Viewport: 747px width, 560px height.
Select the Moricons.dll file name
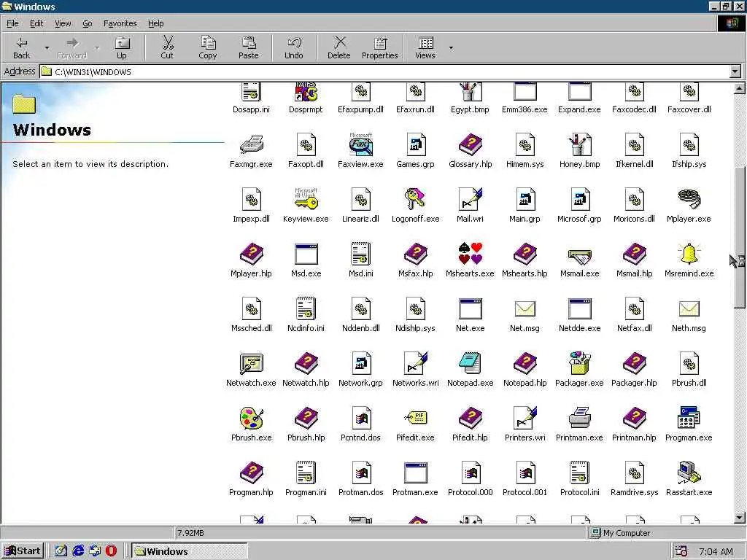[x=634, y=219]
